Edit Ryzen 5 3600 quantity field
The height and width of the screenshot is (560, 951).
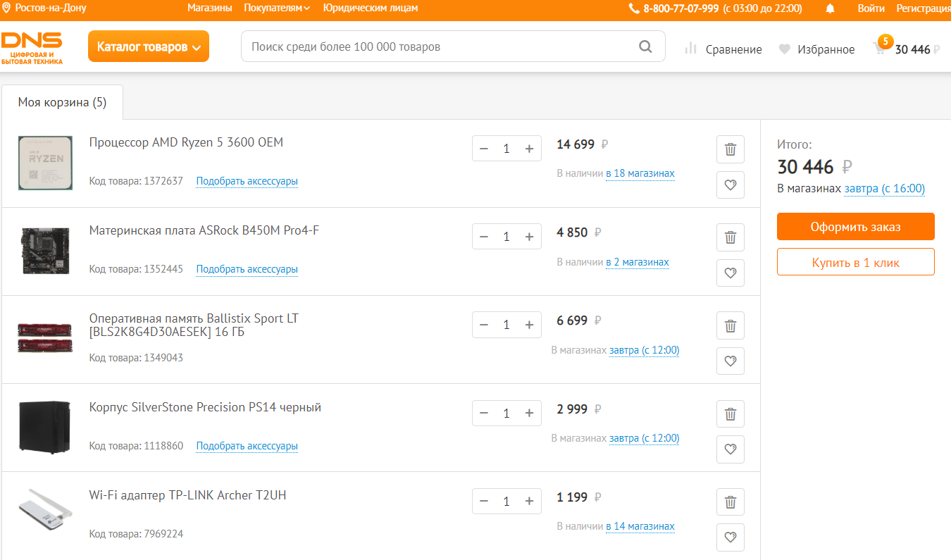click(506, 149)
